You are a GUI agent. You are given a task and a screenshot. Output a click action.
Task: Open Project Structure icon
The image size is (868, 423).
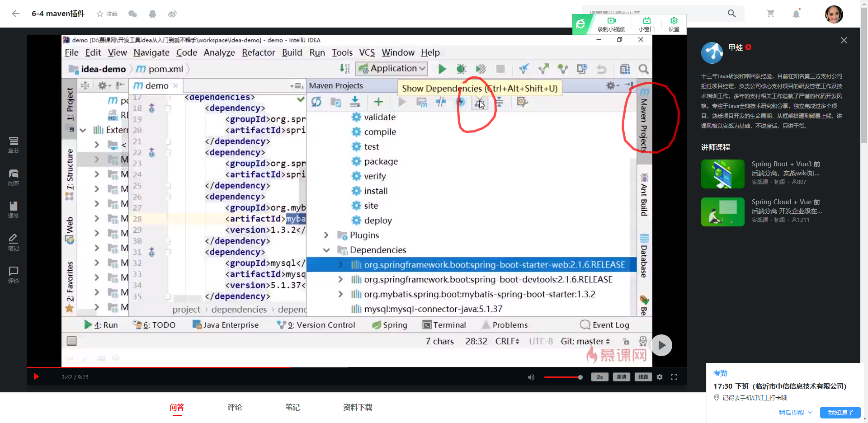click(x=625, y=69)
